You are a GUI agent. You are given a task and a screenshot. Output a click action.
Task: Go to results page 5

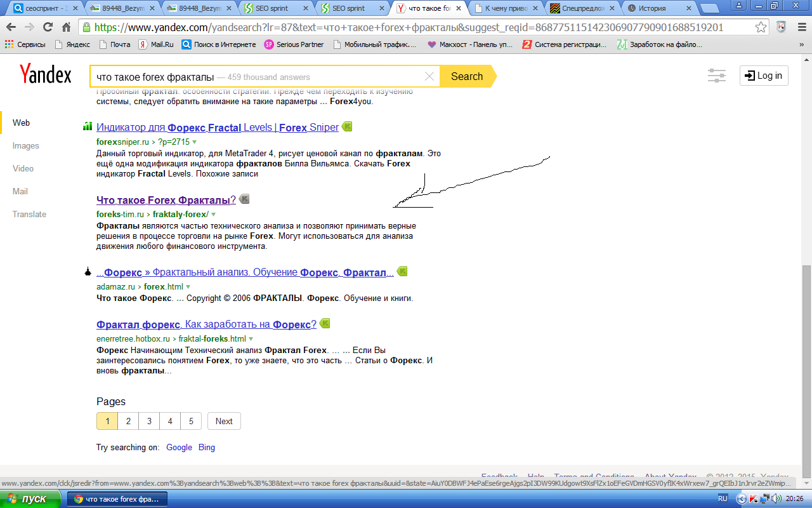pos(191,421)
